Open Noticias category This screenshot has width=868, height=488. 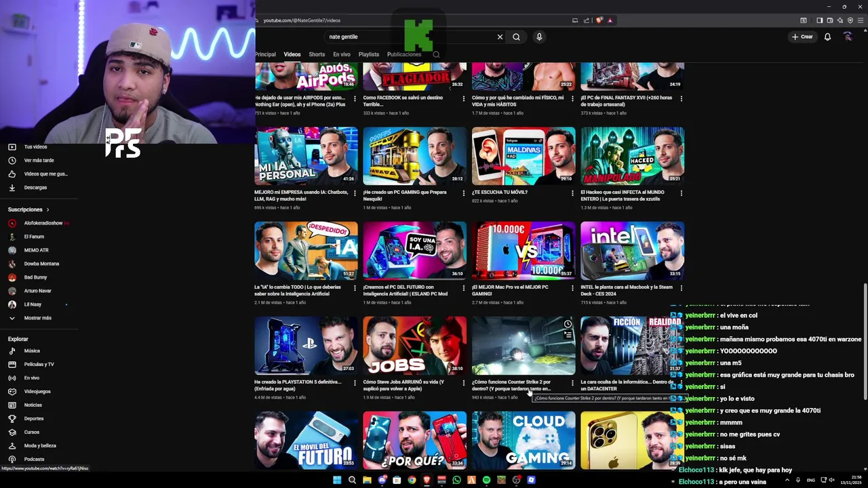pos(25,405)
